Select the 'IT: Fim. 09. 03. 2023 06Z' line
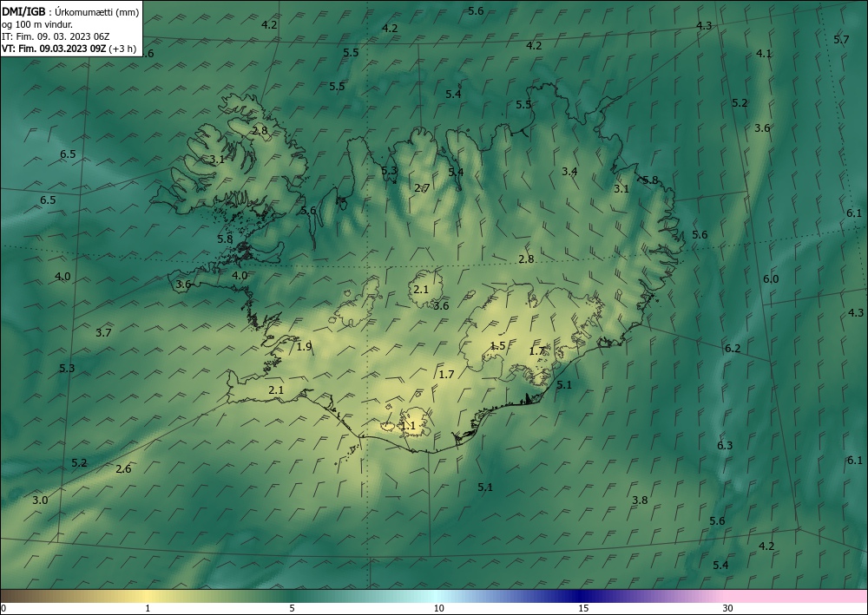This screenshot has width=868, height=615. point(56,36)
